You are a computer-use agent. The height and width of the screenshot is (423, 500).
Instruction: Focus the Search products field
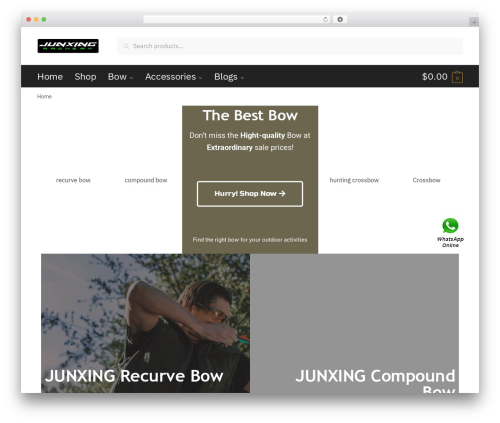click(x=290, y=46)
